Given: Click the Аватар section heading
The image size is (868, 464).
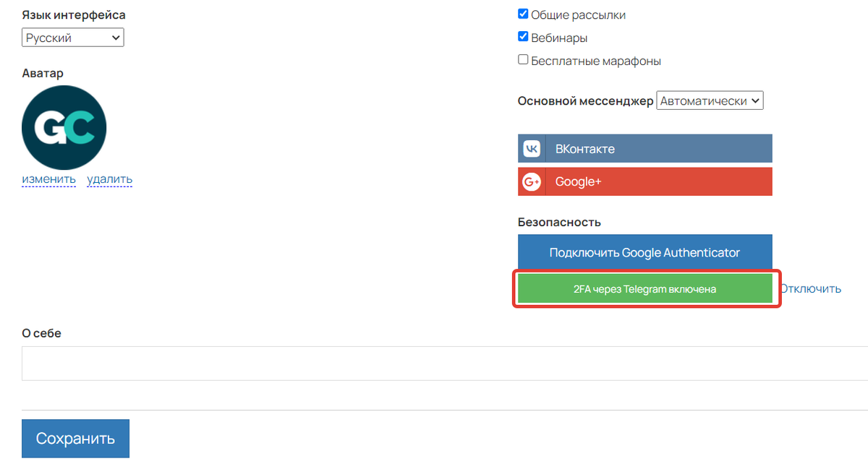Looking at the screenshot, I should (x=43, y=73).
